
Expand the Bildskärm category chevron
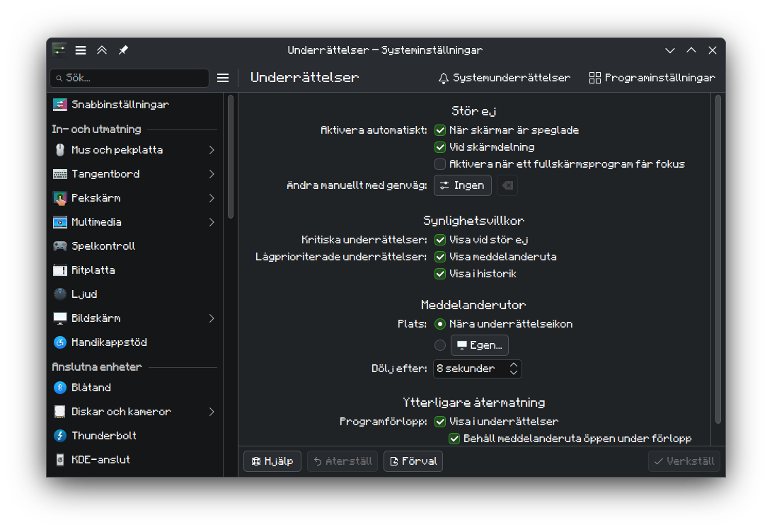click(212, 318)
